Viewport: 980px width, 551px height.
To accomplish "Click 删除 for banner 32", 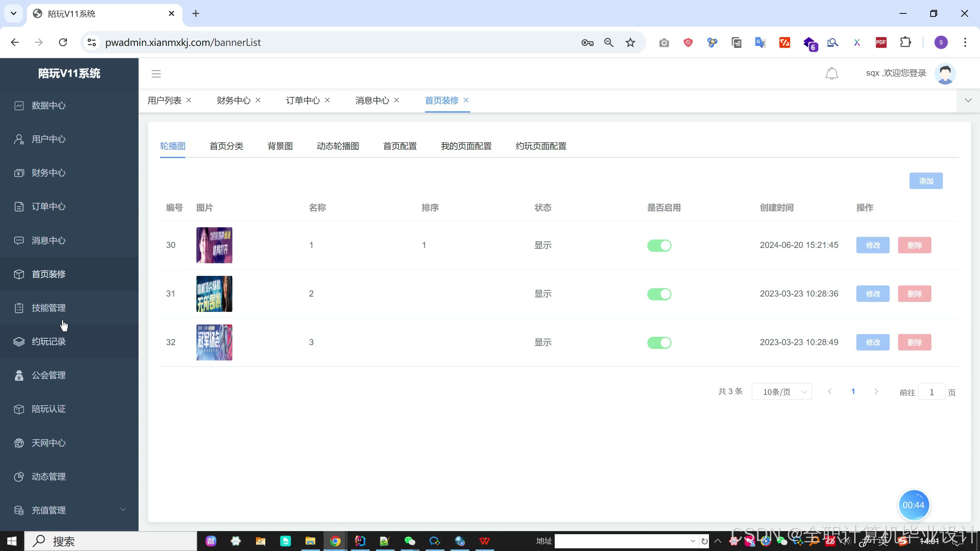I will click(915, 342).
